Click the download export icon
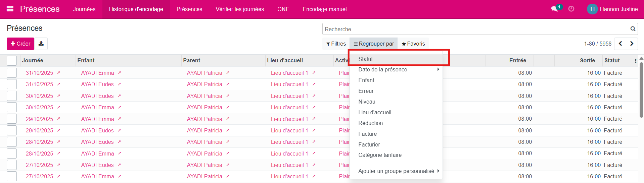Image resolution: width=644 pixels, height=183 pixels. pos(41,44)
